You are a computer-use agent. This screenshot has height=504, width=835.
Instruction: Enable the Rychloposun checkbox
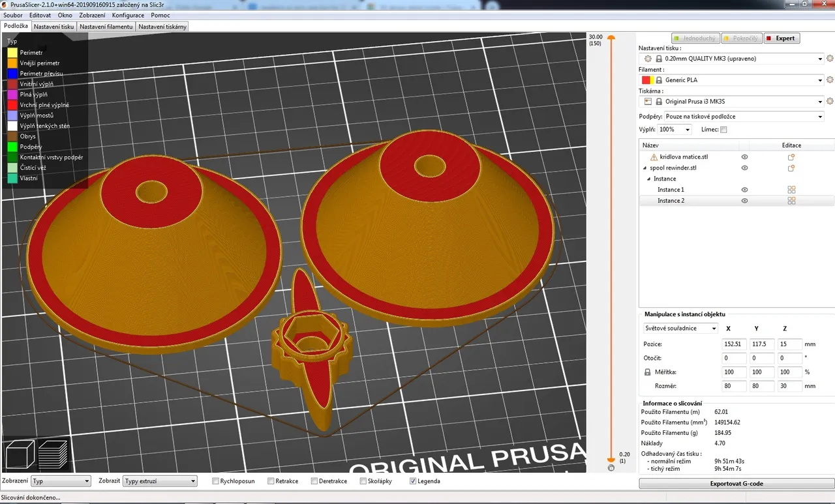pos(216,481)
